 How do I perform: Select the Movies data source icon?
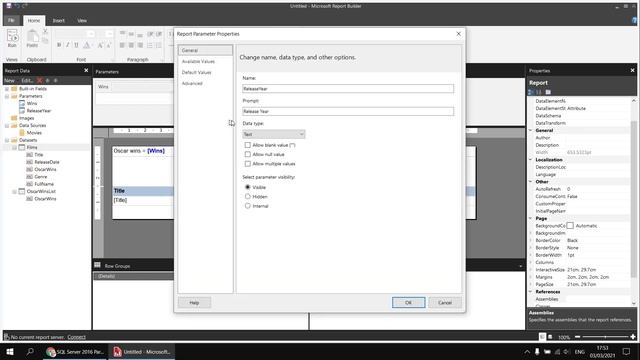[22, 133]
